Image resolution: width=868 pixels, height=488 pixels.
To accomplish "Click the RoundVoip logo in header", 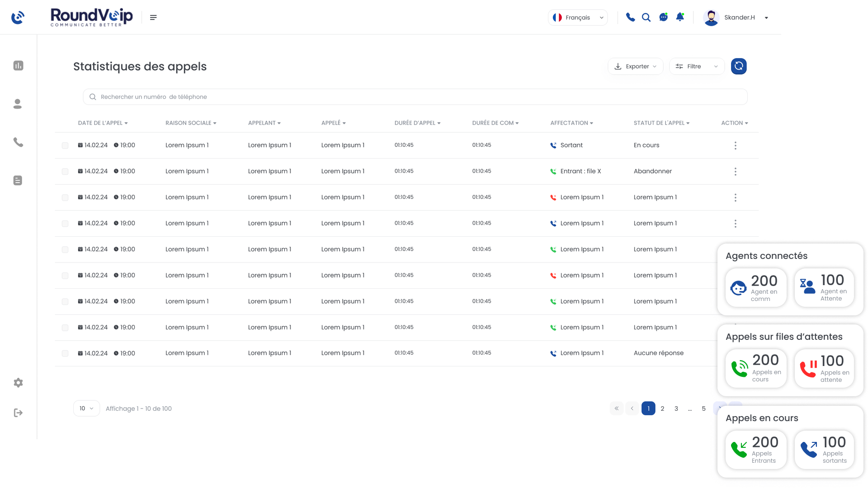I will (x=91, y=17).
